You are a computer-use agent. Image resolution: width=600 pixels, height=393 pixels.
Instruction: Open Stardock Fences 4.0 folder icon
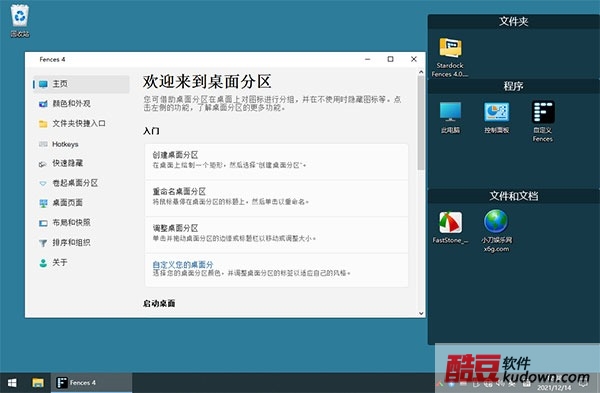click(450, 57)
